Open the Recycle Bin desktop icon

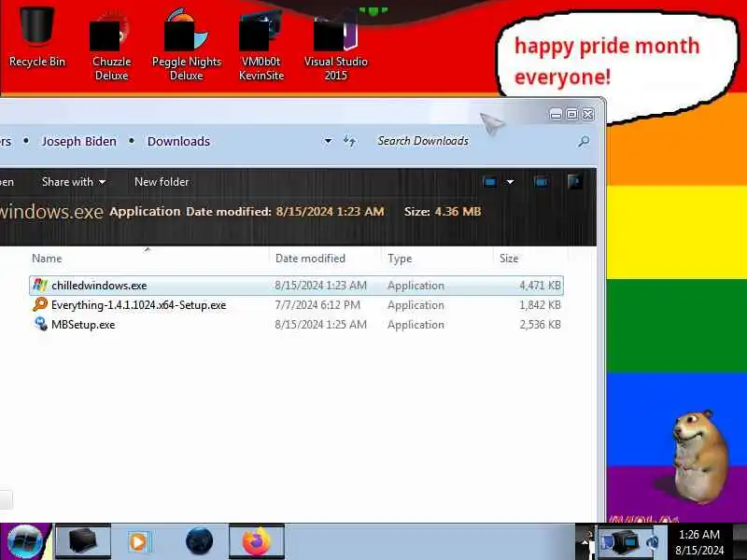point(36,35)
